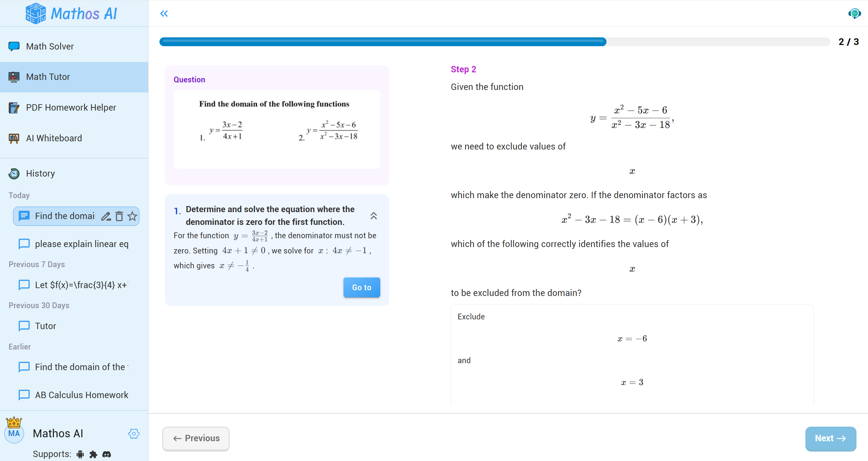The width and height of the screenshot is (868, 461).
Task: Collapse the sidebar with the double-chevron icon
Action: (164, 13)
